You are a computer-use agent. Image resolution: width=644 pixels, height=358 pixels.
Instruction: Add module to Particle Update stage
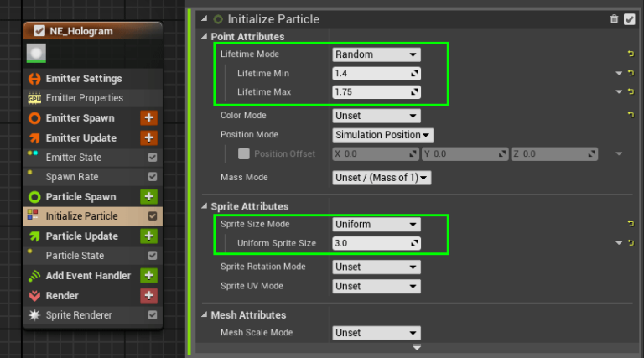[148, 236]
